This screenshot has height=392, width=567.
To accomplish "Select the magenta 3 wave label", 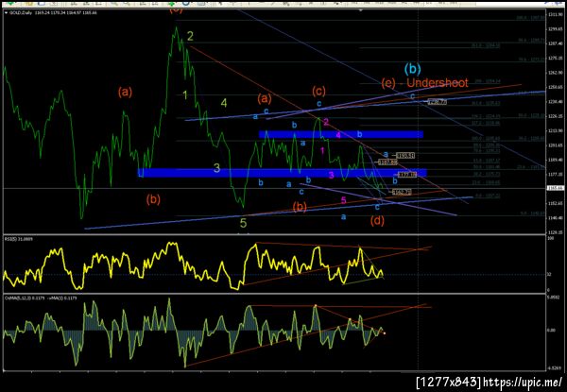I will pos(332,176).
